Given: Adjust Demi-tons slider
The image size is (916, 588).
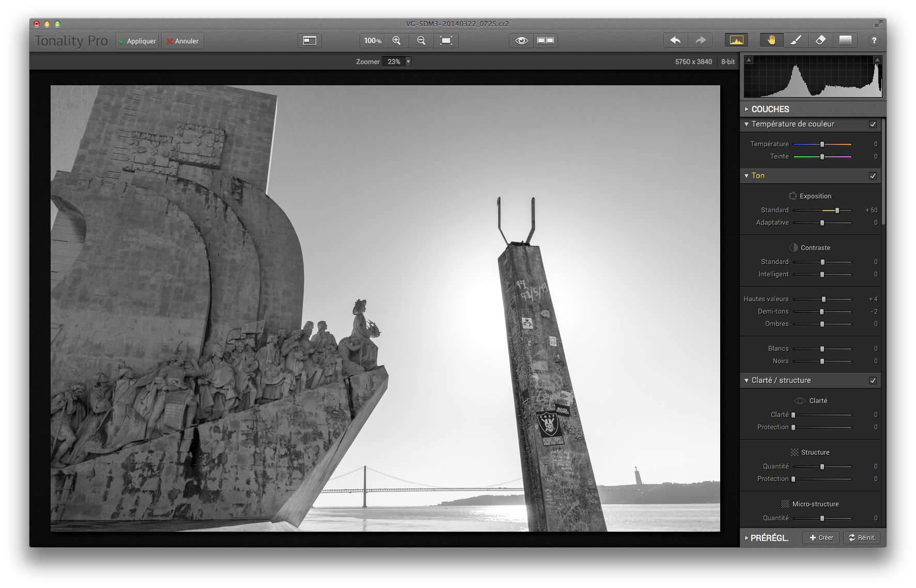Looking at the screenshot, I should pos(821,312).
